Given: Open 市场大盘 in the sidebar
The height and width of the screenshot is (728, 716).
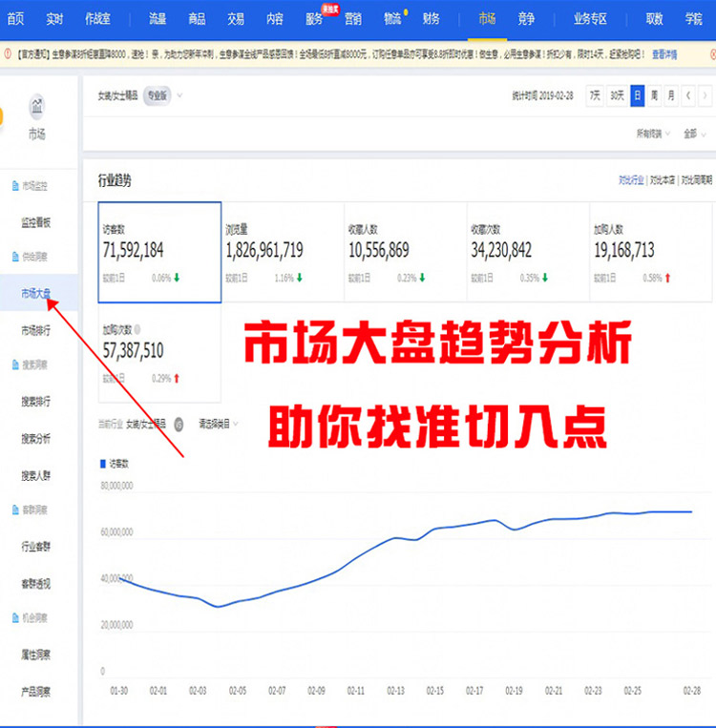Looking at the screenshot, I should click(x=35, y=293).
